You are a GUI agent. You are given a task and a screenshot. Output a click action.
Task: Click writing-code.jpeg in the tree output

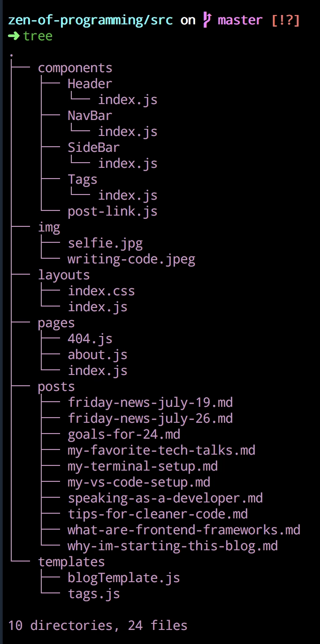[x=131, y=259]
